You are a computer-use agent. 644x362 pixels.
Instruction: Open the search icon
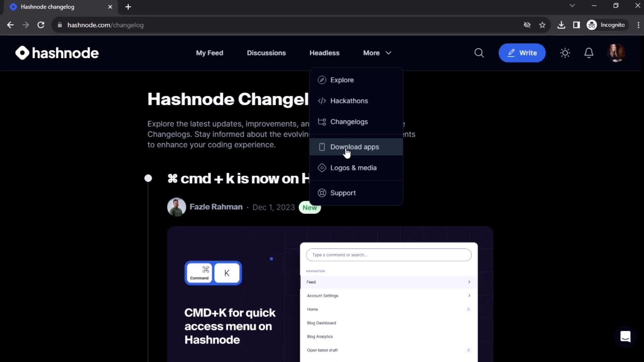coord(479,53)
